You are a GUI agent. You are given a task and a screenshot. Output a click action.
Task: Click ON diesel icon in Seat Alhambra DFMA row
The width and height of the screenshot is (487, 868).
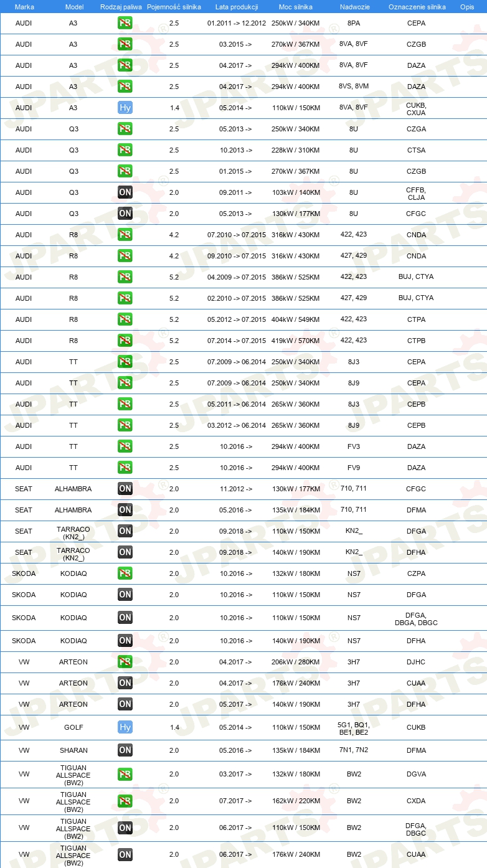[x=125, y=510]
